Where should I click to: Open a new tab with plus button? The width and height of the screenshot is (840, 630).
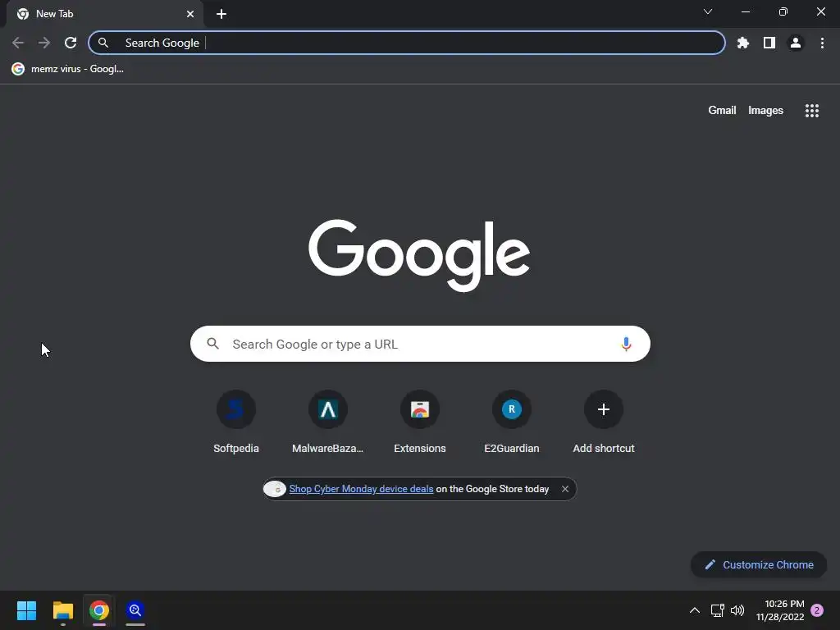221,14
